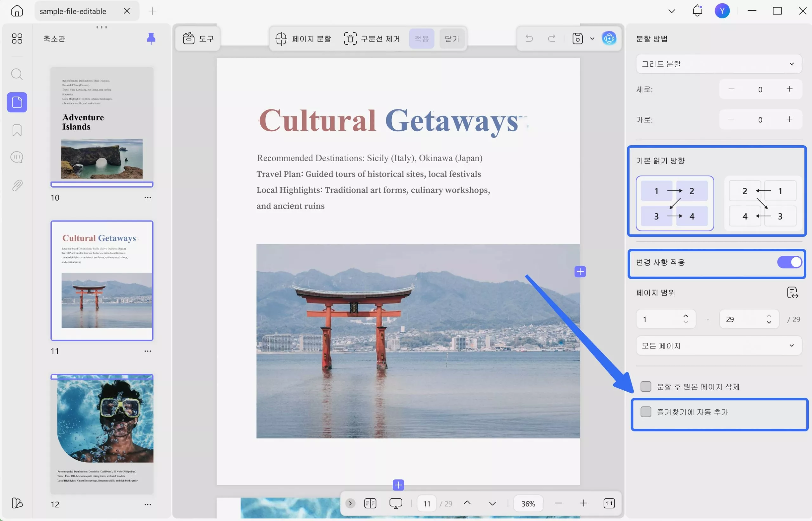Expand the 그리드 분할 dropdown
The height and width of the screenshot is (521, 812).
(x=719, y=63)
